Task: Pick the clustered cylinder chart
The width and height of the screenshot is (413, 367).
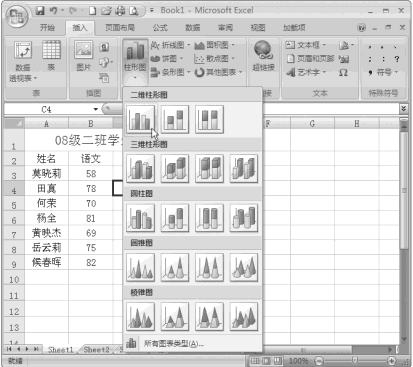Action: (x=140, y=218)
